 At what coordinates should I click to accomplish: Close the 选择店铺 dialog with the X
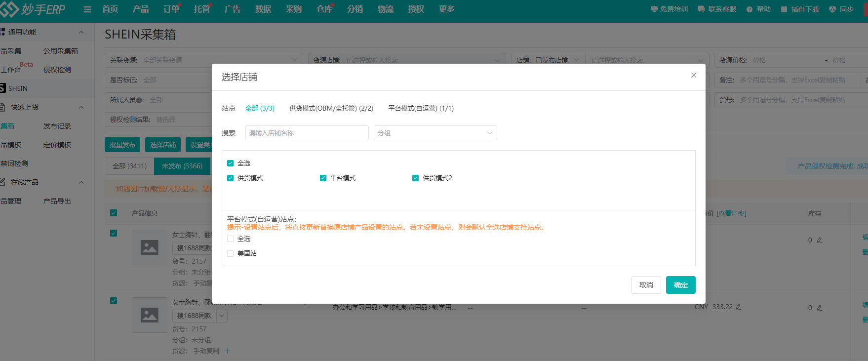coord(693,75)
